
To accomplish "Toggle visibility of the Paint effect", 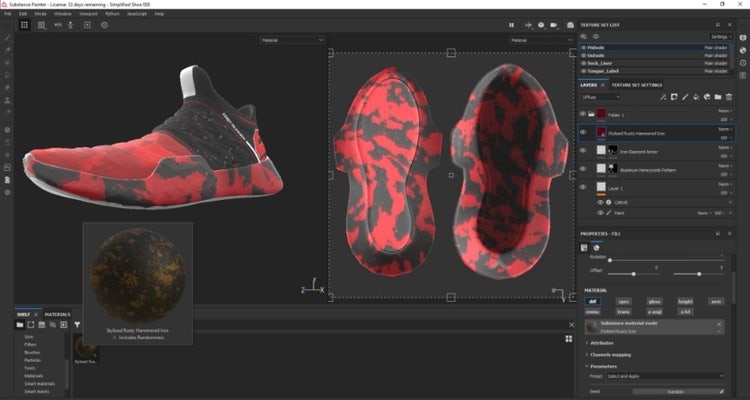I will (600, 213).
